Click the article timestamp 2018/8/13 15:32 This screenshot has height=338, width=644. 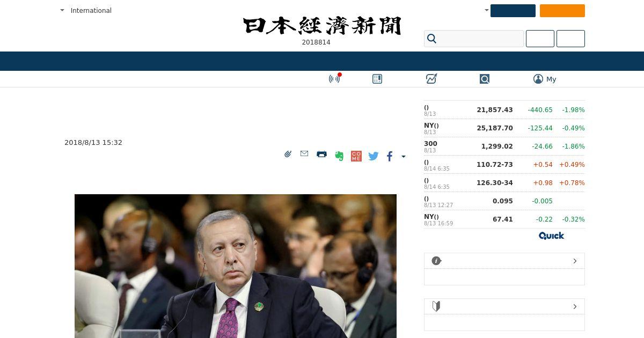[x=93, y=143]
